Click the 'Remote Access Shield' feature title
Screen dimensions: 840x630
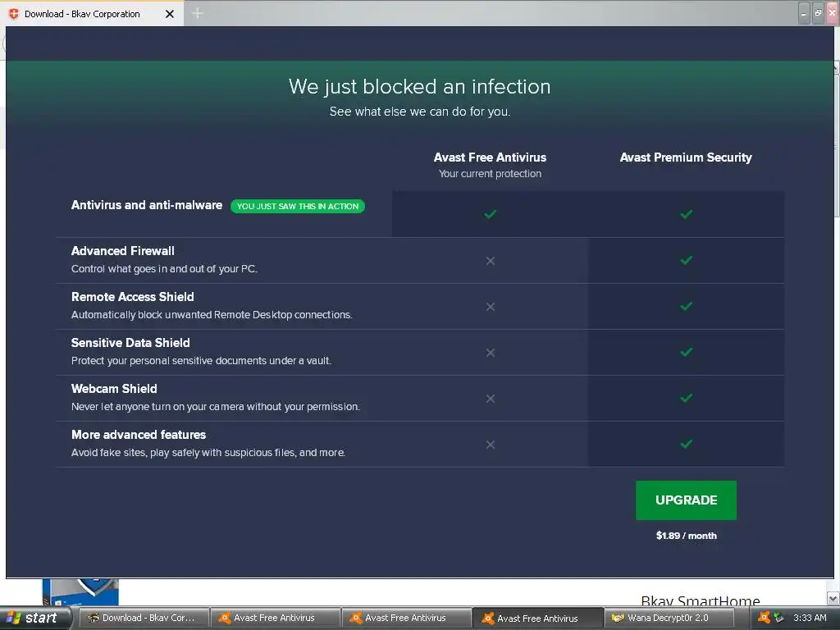coord(132,297)
